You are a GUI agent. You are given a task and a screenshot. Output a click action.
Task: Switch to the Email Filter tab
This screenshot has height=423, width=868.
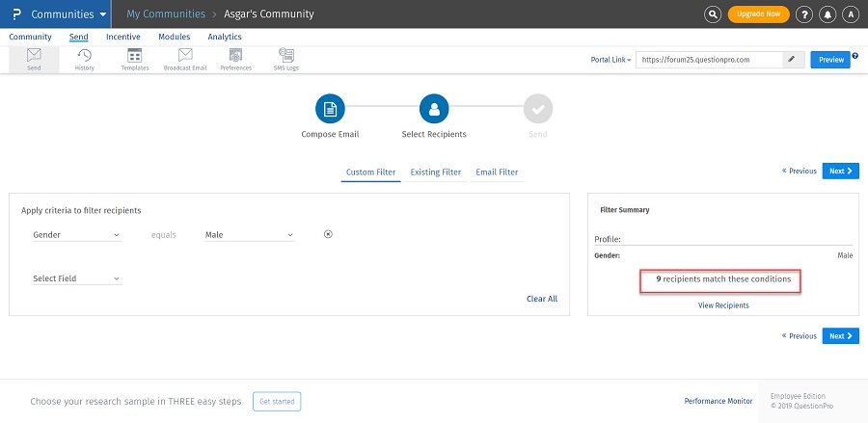pos(497,172)
